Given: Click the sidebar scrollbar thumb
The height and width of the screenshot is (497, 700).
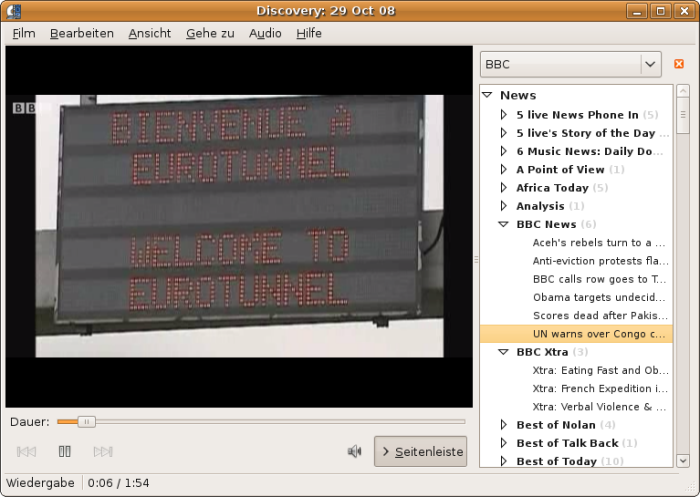Looking at the screenshot, I should pos(683,115).
